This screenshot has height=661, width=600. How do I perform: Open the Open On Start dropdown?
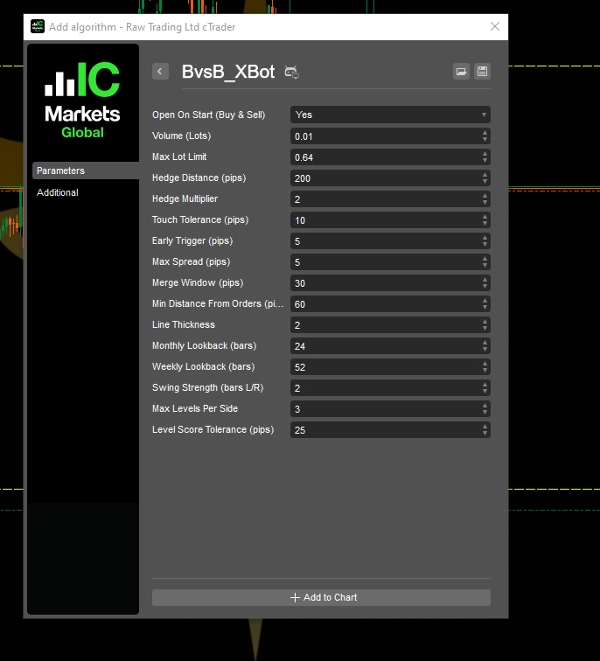pos(390,115)
